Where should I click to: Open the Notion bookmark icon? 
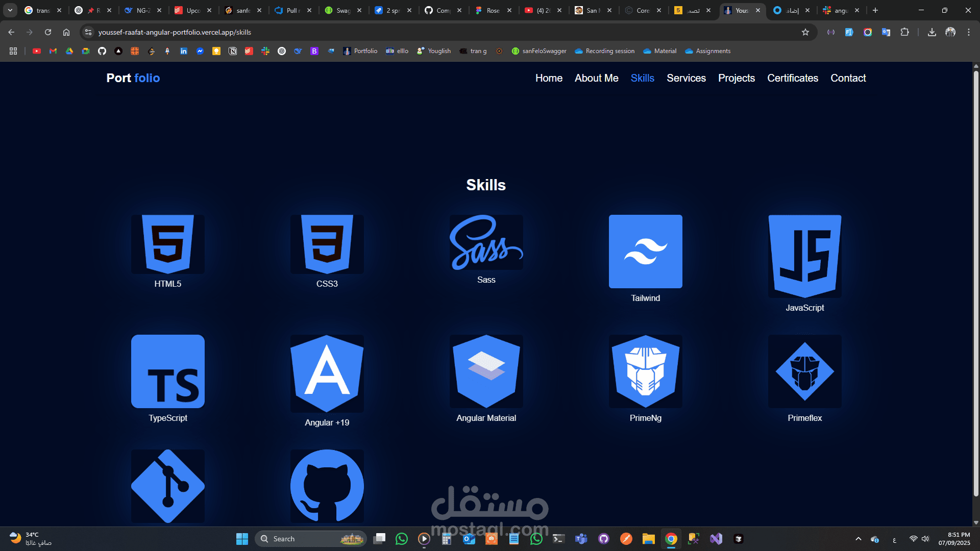pos(233,51)
